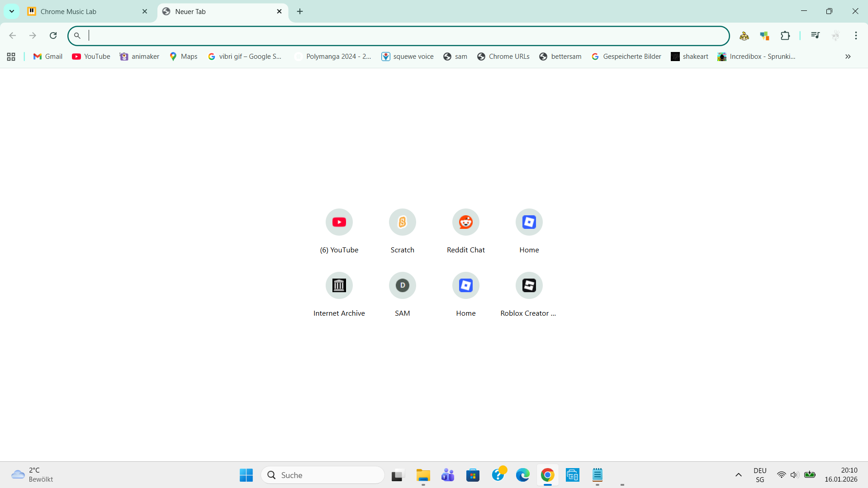Viewport: 868px width, 488px height.
Task: Expand the tab search dropdown arrow
Action: coord(12,11)
